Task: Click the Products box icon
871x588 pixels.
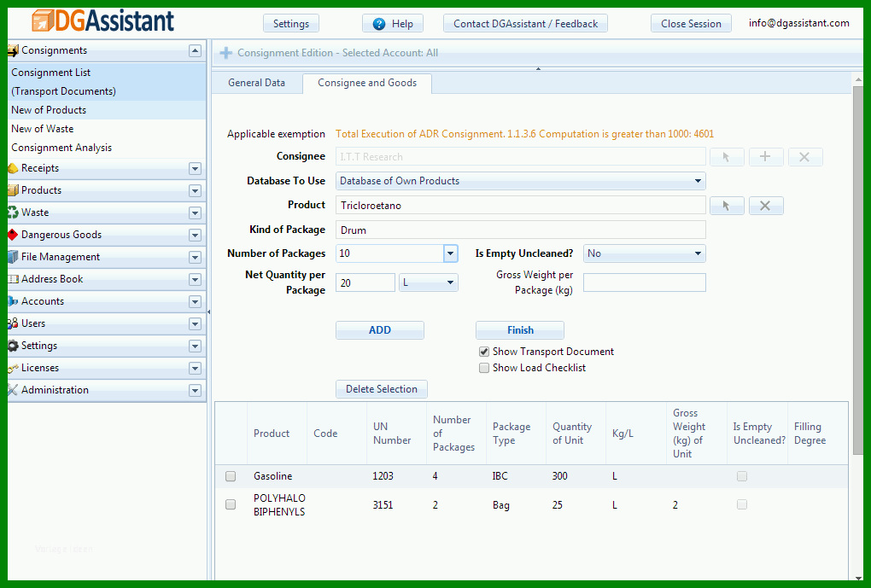Action: click(x=13, y=190)
